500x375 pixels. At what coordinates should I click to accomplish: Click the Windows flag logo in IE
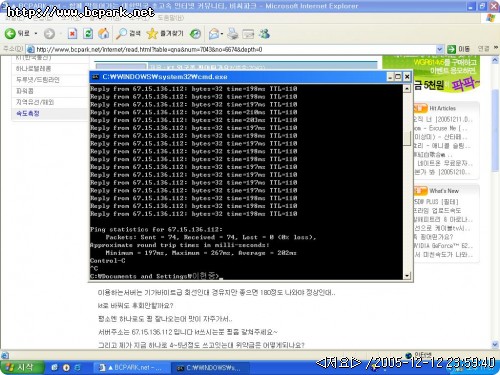click(x=491, y=18)
